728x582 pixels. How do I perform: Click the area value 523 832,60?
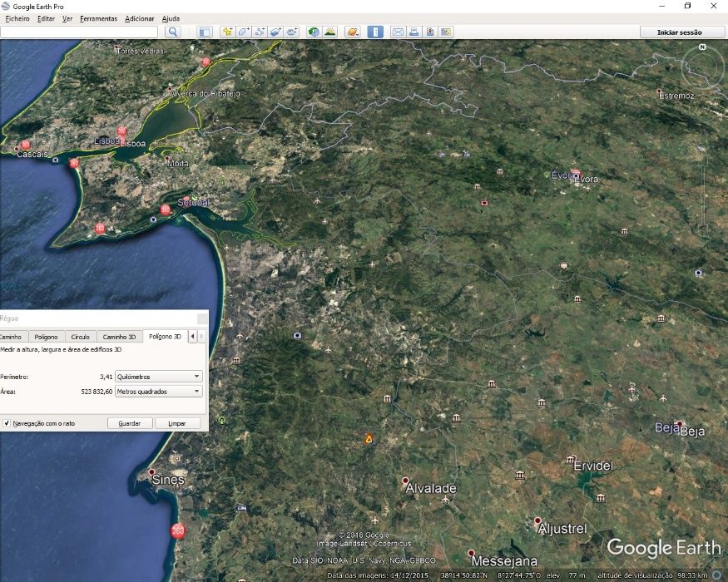pos(97,392)
